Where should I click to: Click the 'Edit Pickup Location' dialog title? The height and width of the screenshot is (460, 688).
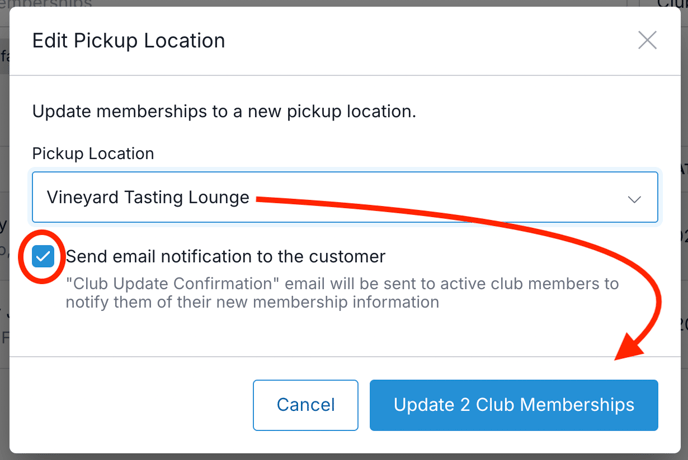[x=129, y=41]
